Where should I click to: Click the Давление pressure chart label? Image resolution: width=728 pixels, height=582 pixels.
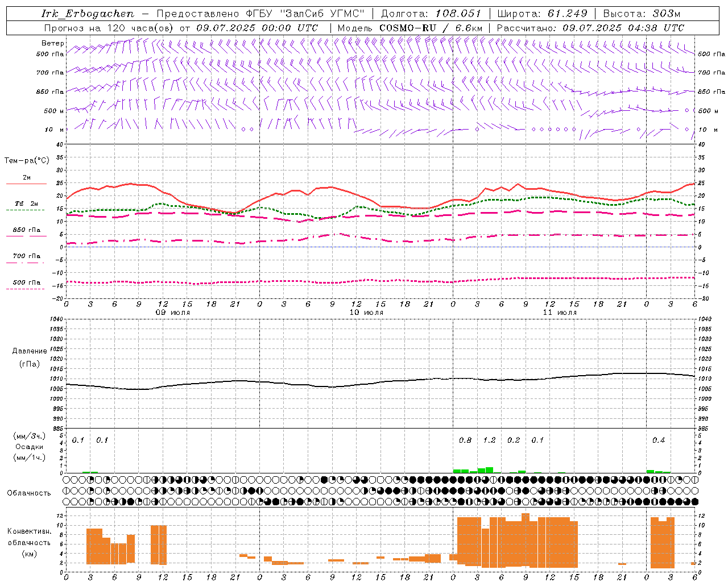(x=29, y=351)
